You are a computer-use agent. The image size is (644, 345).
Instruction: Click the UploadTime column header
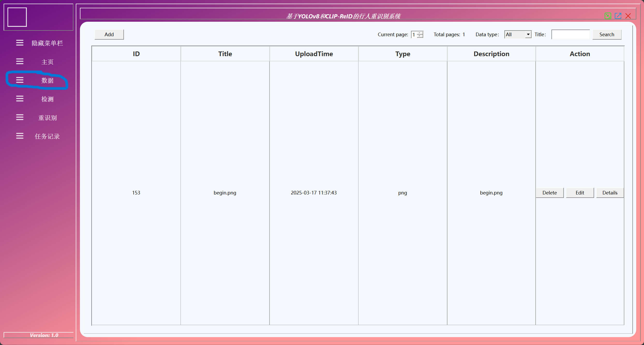[314, 54]
